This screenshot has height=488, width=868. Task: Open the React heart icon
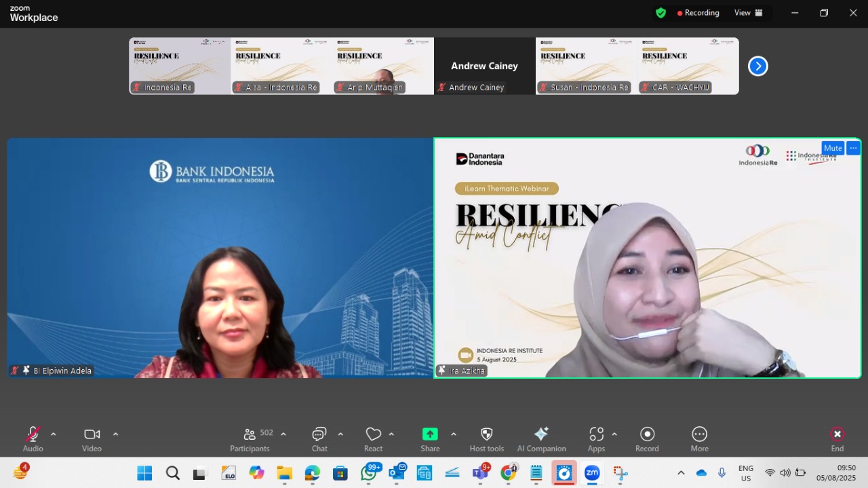[x=373, y=440]
